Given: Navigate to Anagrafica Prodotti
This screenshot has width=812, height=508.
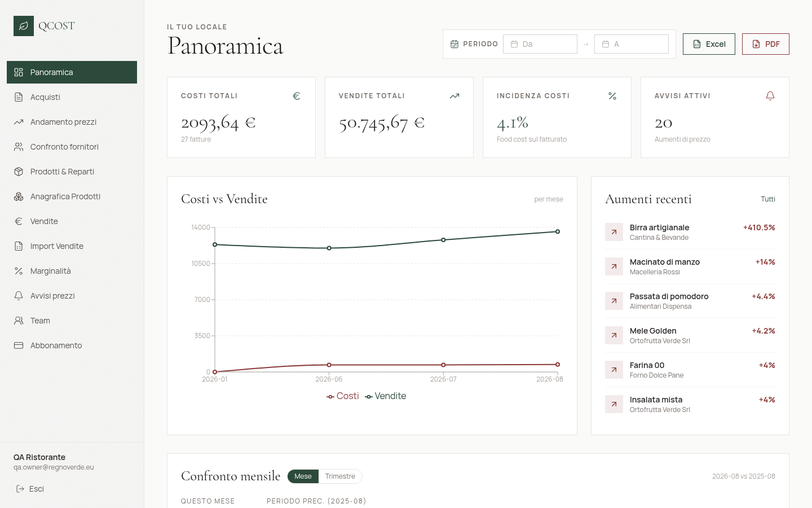Looking at the screenshot, I should pyautogui.click(x=72, y=196).
